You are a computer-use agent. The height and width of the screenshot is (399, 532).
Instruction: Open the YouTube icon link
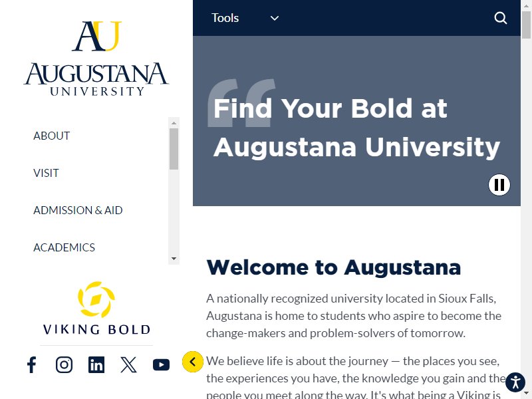coord(161,364)
